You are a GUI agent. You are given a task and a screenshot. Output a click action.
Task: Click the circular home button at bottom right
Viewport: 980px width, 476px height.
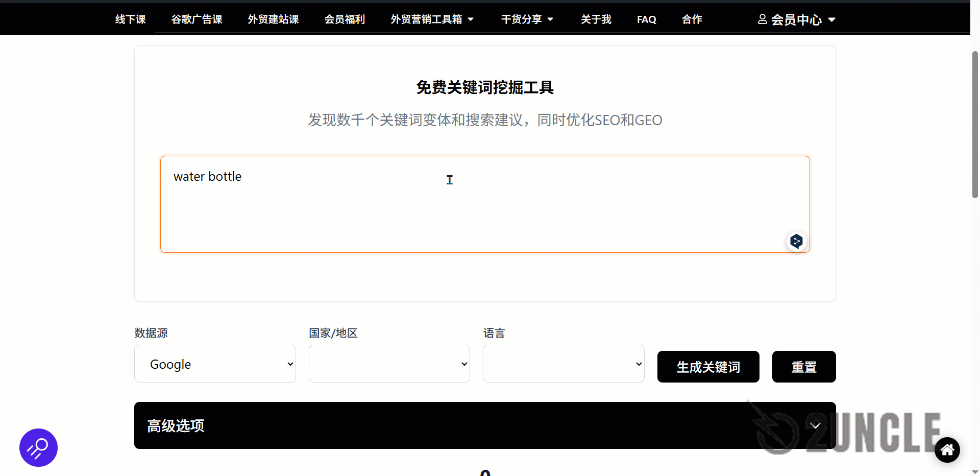pos(947,450)
